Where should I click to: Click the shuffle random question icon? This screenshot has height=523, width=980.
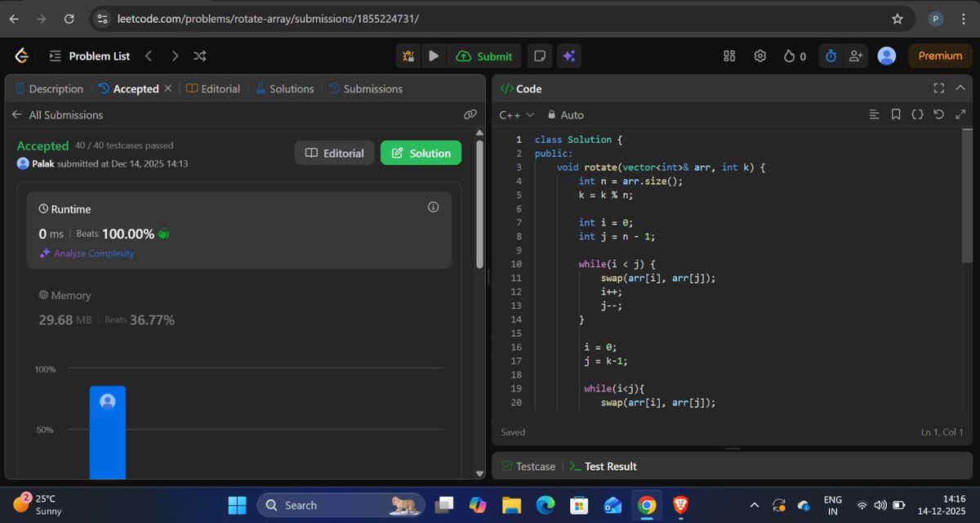199,56
